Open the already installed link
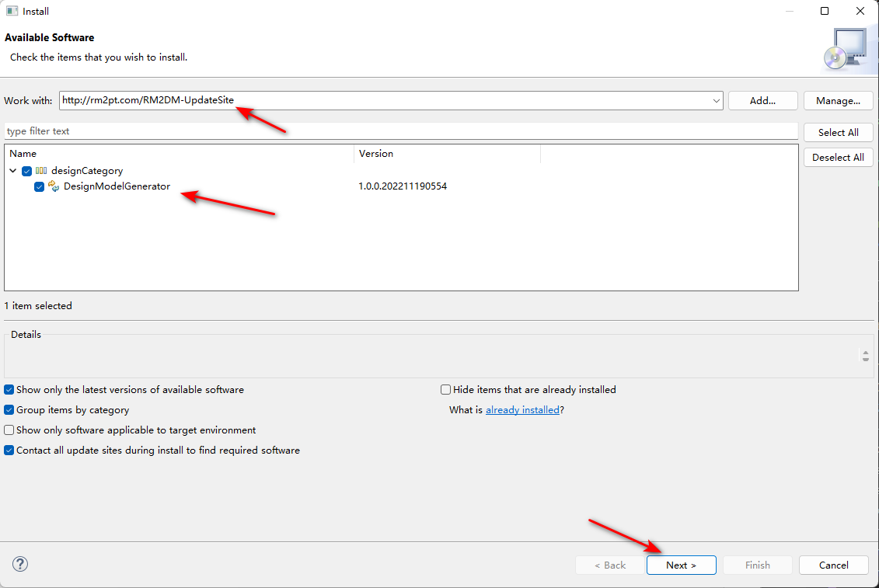 (522, 410)
